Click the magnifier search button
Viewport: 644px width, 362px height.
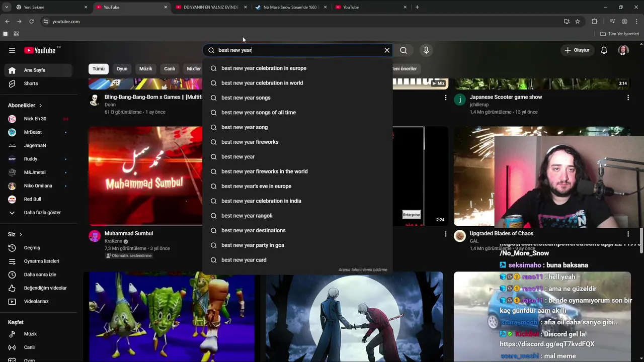[404, 50]
